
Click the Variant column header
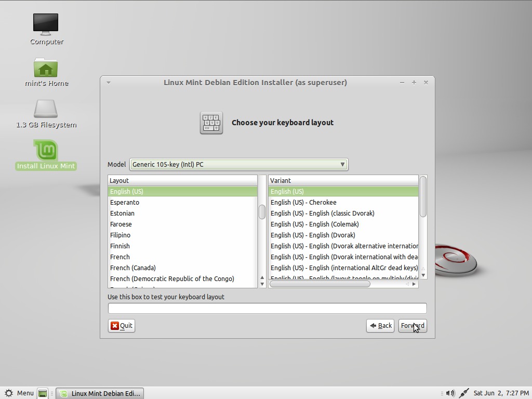pyautogui.click(x=343, y=180)
